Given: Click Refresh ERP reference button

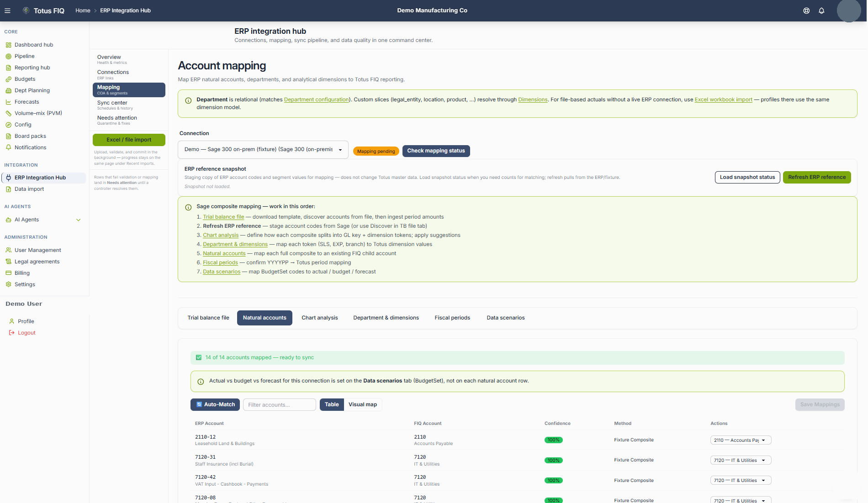Looking at the screenshot, I should [x=817, y=177].
